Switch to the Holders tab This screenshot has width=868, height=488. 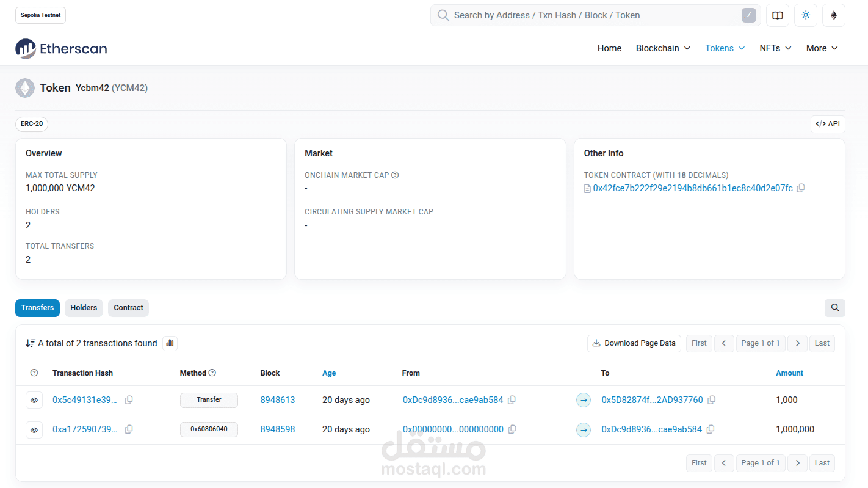(84, 308)
